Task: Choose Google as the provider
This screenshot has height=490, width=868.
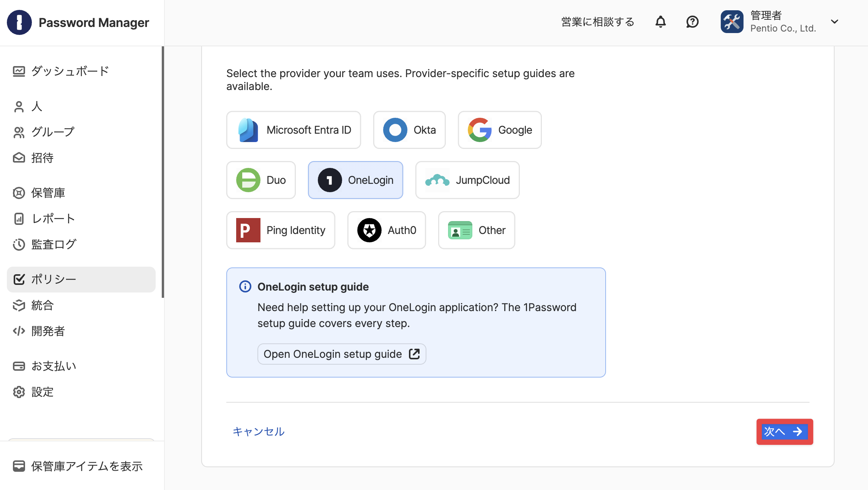Action: tap(500, 130)
